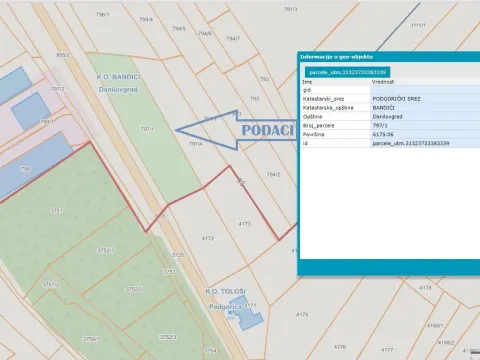480x360 pixels.
Task: Click parcel label 3752/2
Action: click(134, 289)
